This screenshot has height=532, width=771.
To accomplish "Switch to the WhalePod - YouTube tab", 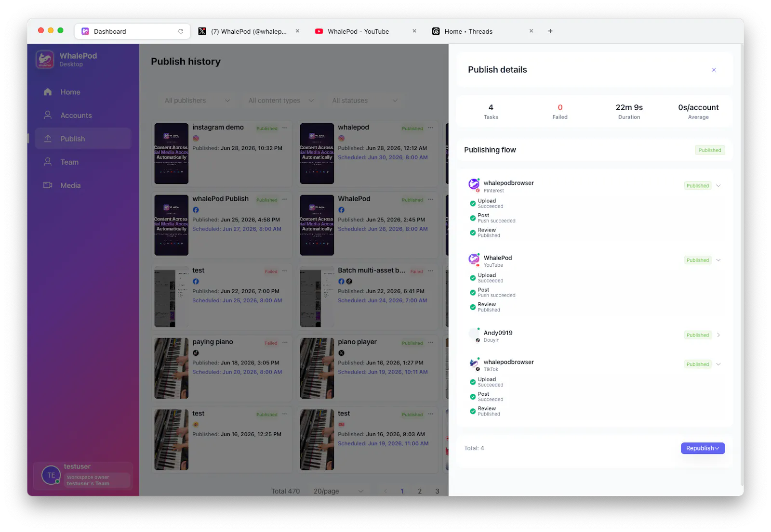I will point(359,31).
